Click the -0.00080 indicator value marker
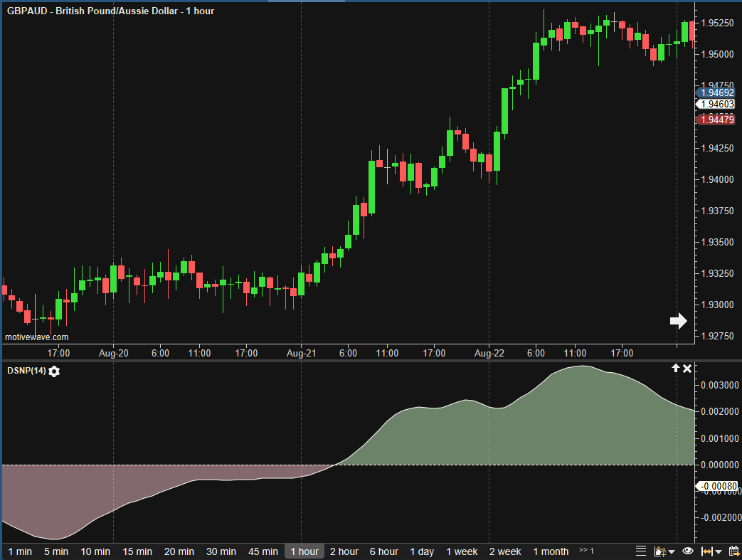Image resolution: width=742 pixels, height=560 pixels. 718,487
